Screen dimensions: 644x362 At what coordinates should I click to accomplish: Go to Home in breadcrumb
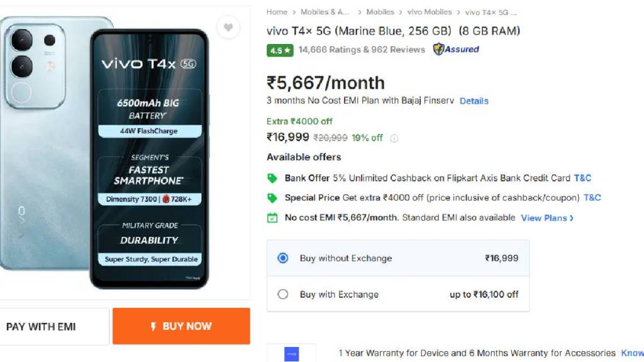277,12
